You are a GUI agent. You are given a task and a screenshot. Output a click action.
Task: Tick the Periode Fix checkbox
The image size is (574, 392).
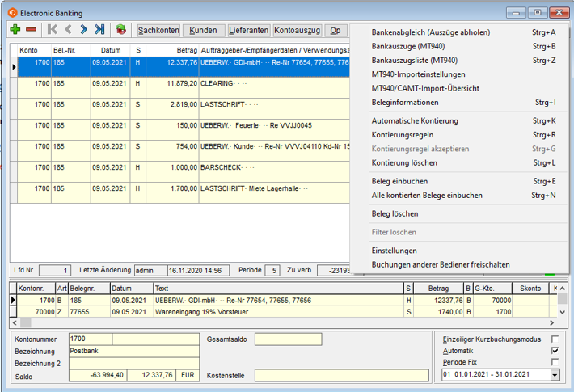click(555, 362)
